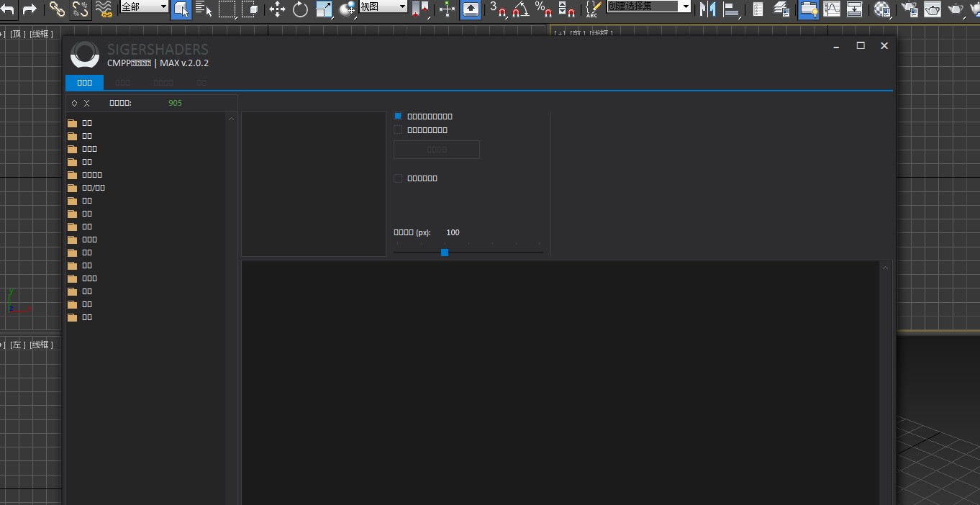Click the folder tree's scroll-up arrow

pyautogui.click(x=232, y=119)
